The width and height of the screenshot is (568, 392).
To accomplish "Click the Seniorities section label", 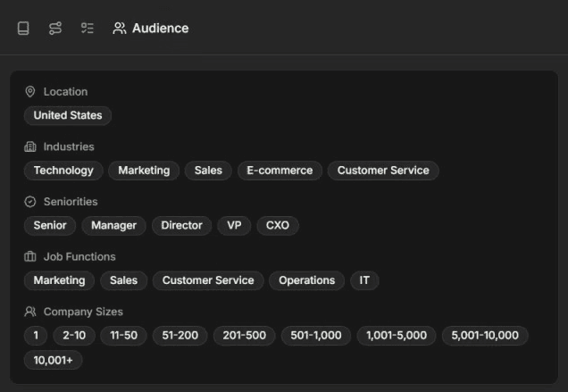I will pyautogui.click(x=71, y=202).
